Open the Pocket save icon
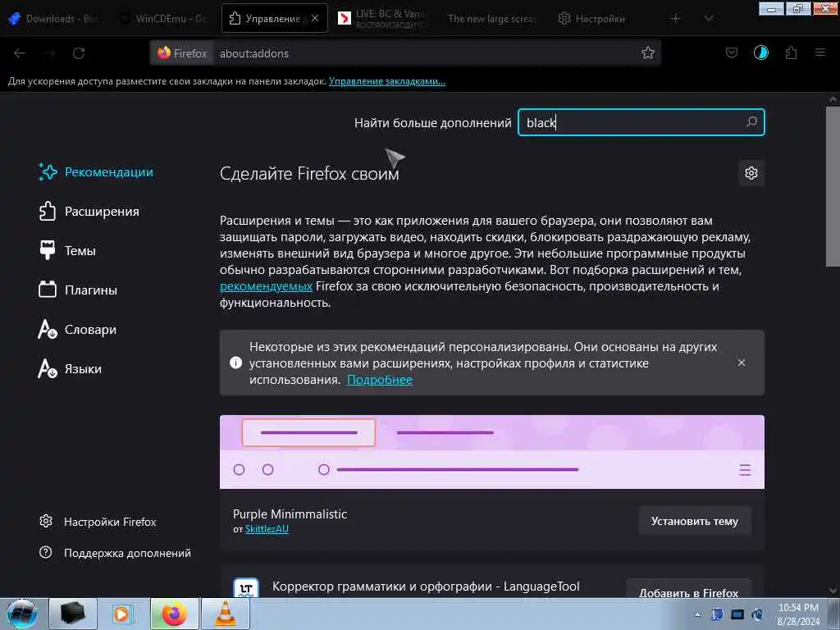 (731, 52)
